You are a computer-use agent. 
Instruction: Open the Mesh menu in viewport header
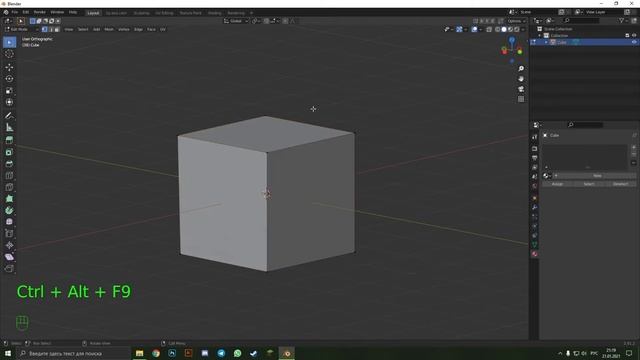click(x=109, y=29)
